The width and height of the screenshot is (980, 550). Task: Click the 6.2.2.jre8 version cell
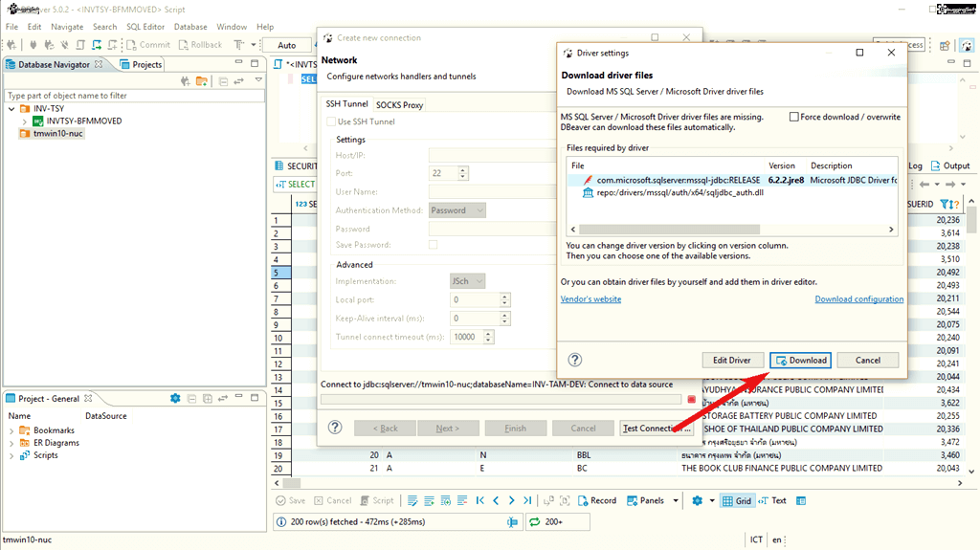[x=786, y=180]
